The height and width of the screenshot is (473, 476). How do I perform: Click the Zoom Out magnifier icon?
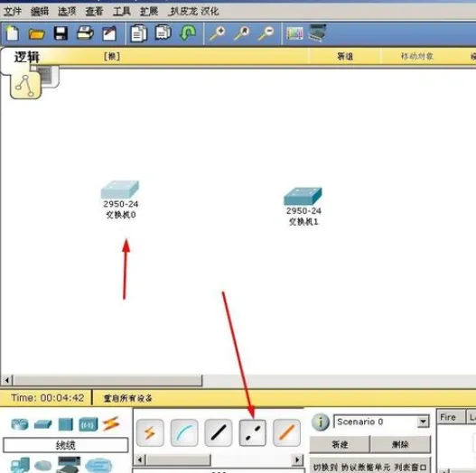click(x=266, y=33)
